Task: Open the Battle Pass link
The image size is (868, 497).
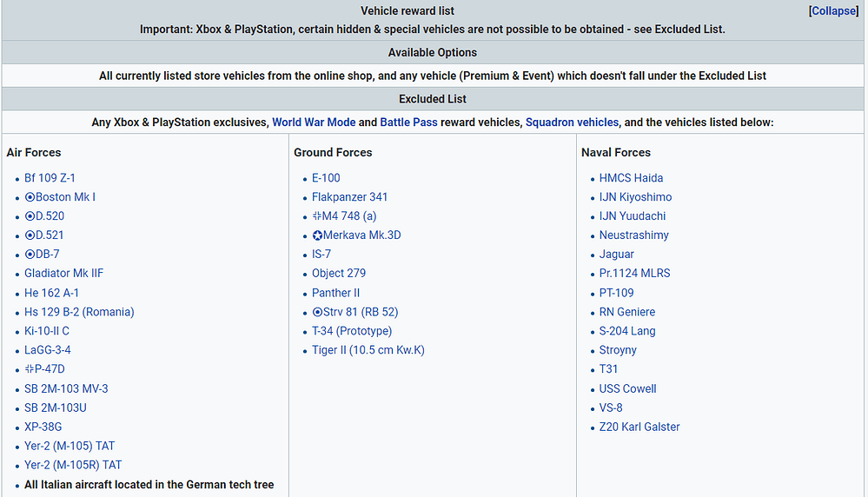Action: pos(408,123)
